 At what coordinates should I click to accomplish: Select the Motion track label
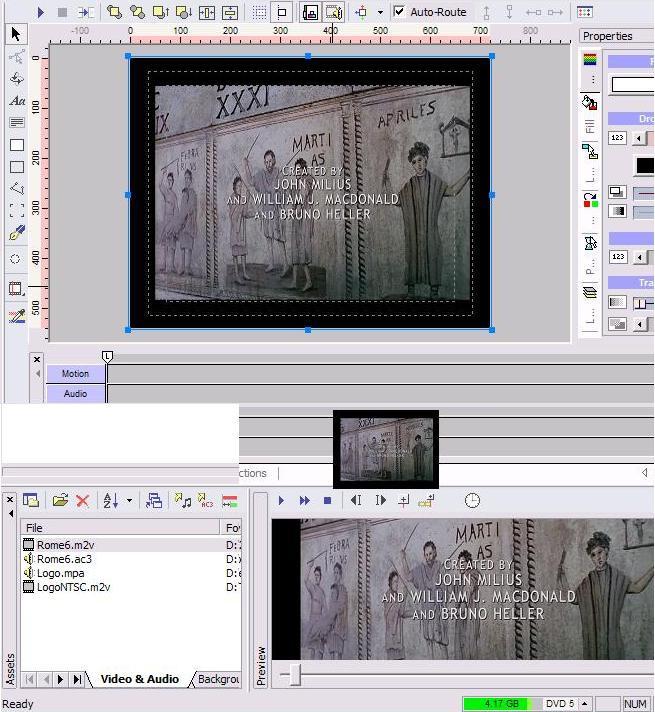point(75,373)
